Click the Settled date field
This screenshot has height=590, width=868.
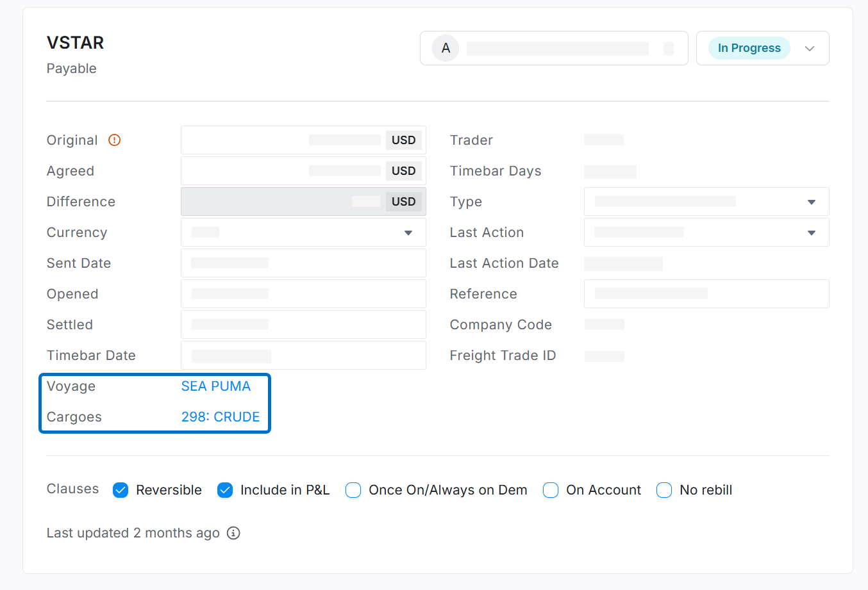point(303,325)
